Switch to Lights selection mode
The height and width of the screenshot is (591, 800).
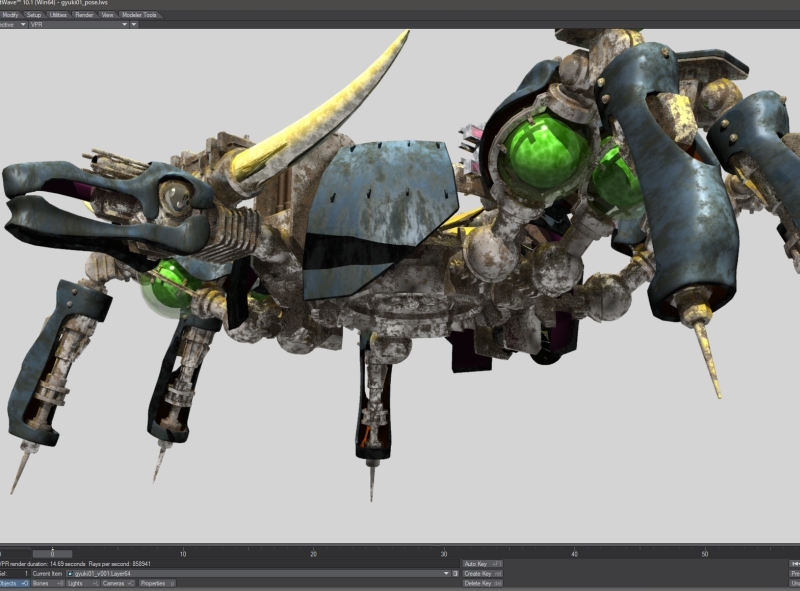click(81, 583)
